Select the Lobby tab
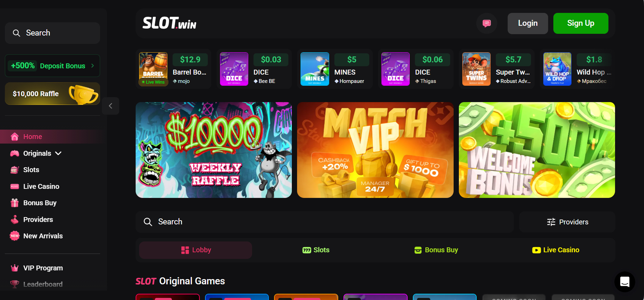The height and width of the screenshot is (300, 644). (x=196, y=250)
